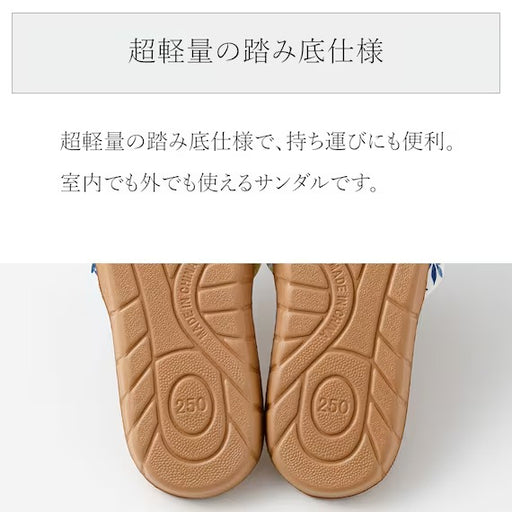Click the 超軽量 characters in the heading
The width and height of the screenshot is (512, 512).
click(171, 52)
